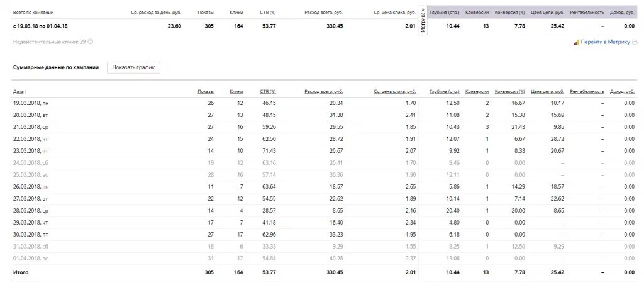Sort by Цена цели, руб. column header
The image size is (644, 285).
click(x=547, y=92)
